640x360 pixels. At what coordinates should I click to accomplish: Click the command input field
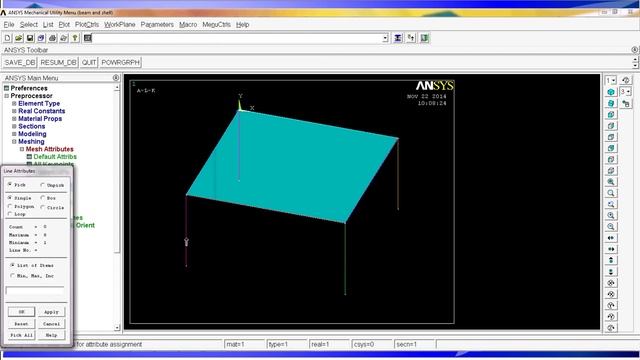[238, 38]
